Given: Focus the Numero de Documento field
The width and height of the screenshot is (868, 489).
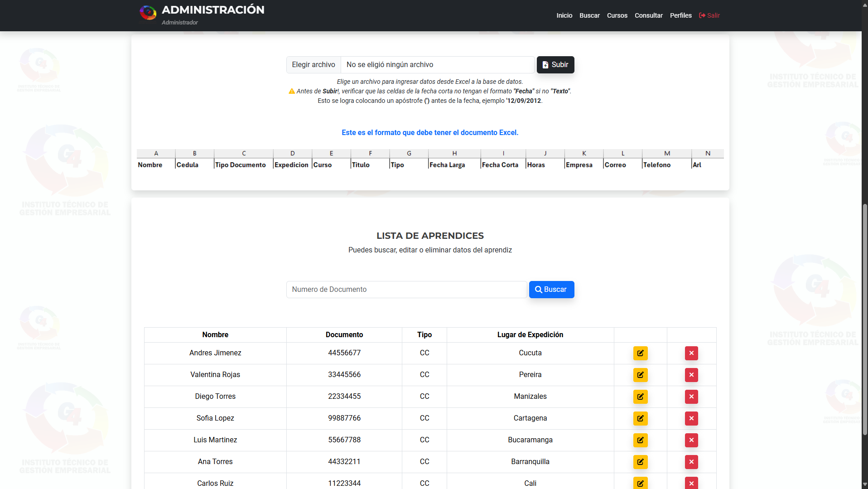Looking at the screenshot, I should coord(406,290).
